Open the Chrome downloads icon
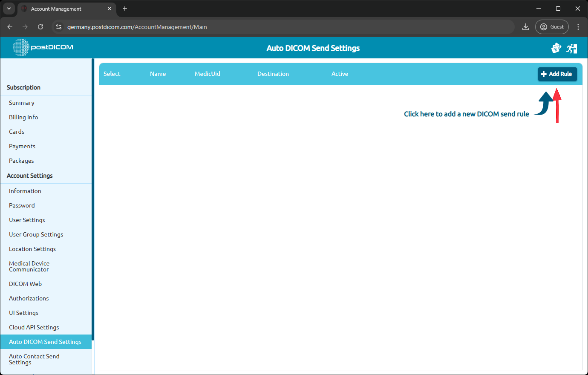The image size is (588, 375). (525, 26)
